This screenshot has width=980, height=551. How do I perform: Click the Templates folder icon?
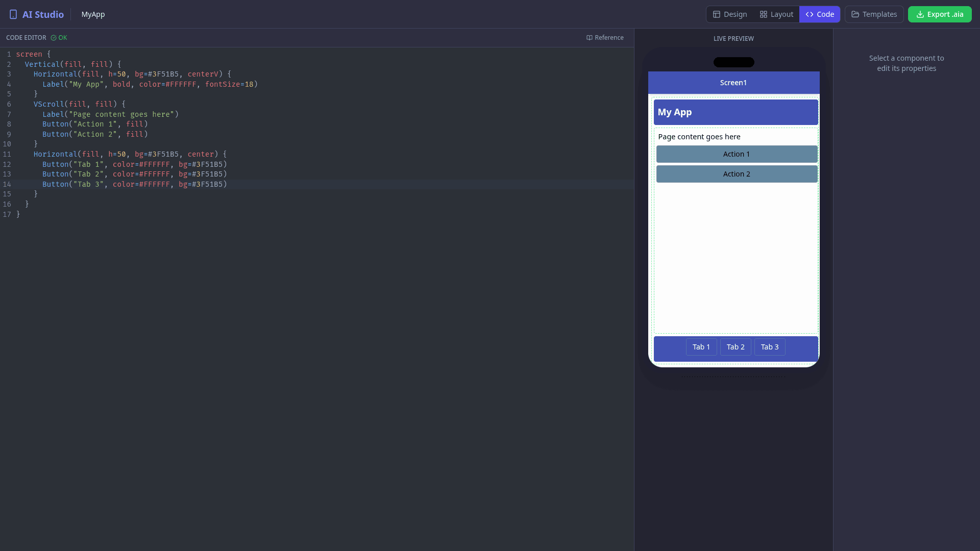854,14
